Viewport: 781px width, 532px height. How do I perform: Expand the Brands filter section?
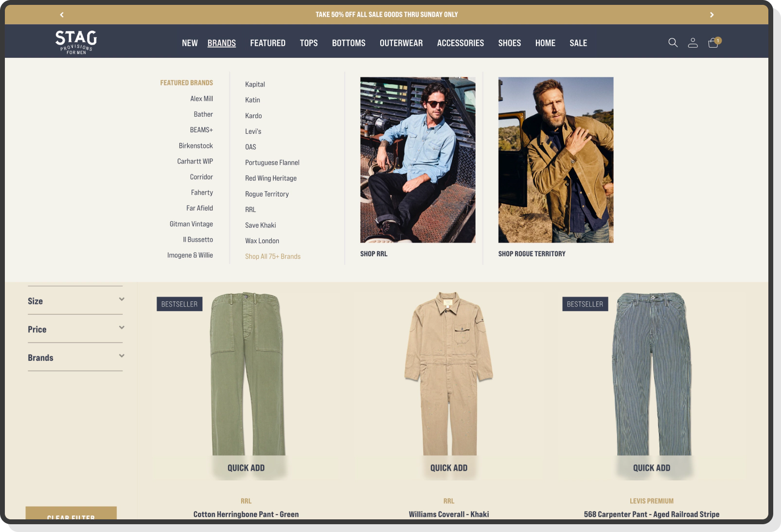[75, 357]
